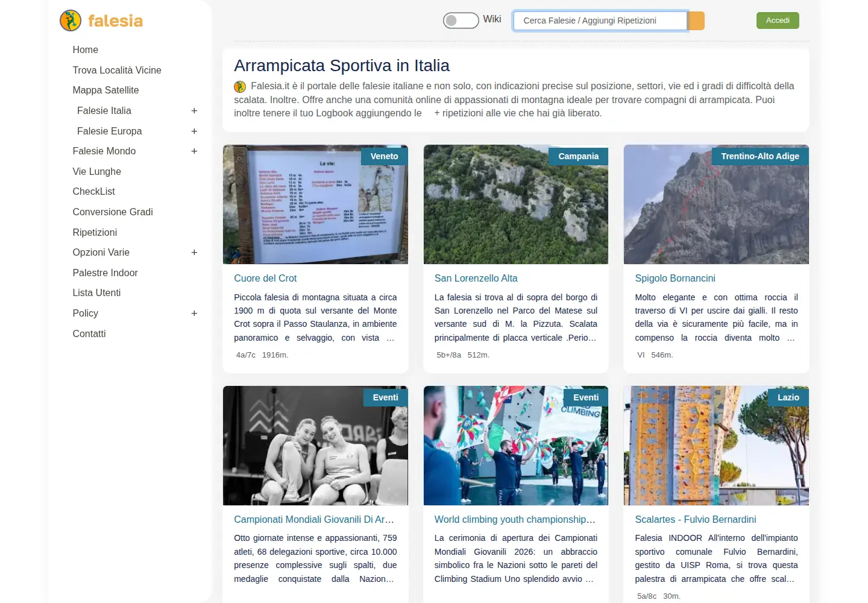Viewport: 868px width, 603px height.
Task: Click the Campania region tag
Action: pos(579,157)
